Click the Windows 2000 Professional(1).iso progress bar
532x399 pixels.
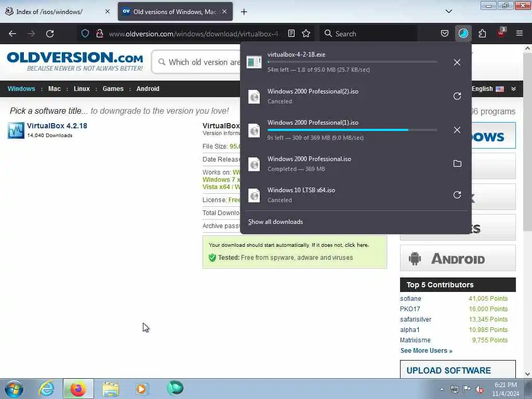click(352, 130)
